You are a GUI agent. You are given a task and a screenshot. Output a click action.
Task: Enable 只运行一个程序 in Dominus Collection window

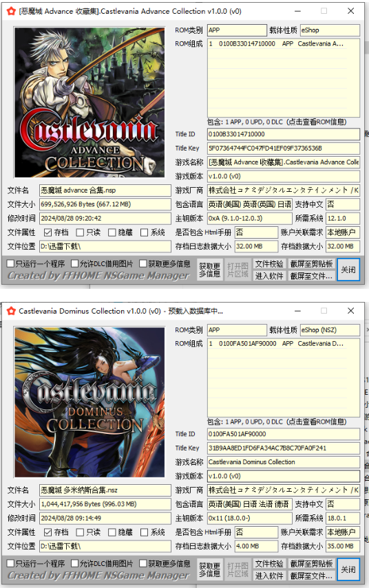(x=11, y=563)
